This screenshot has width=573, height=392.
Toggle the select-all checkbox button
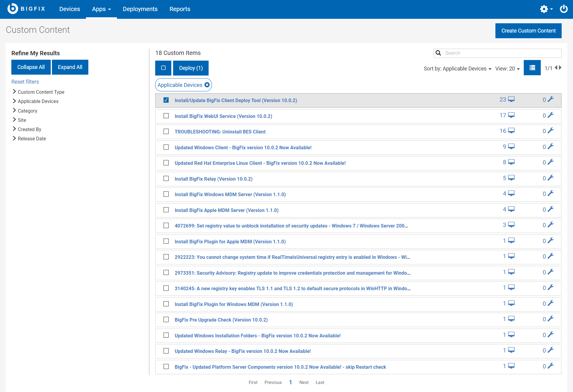pyautogui.click(x=163, y=68)
